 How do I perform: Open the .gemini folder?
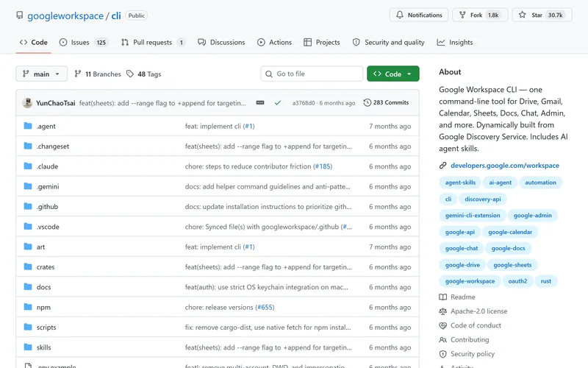(48, 186)
